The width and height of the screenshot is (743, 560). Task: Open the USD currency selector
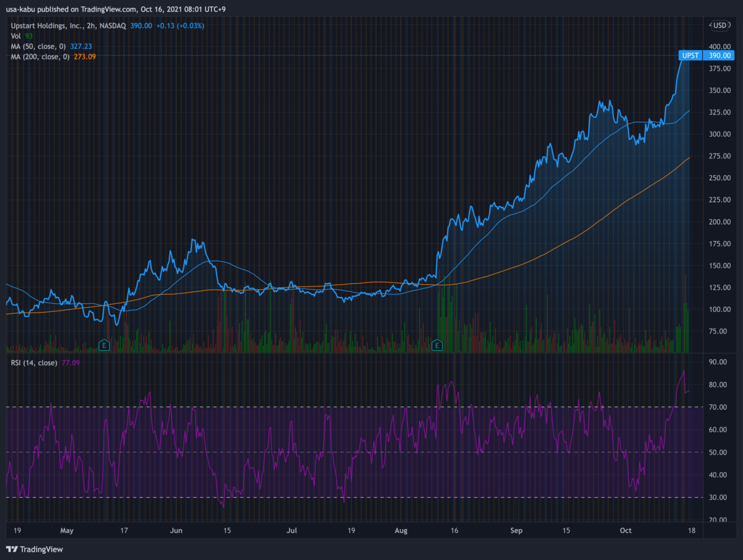[719, 25]
